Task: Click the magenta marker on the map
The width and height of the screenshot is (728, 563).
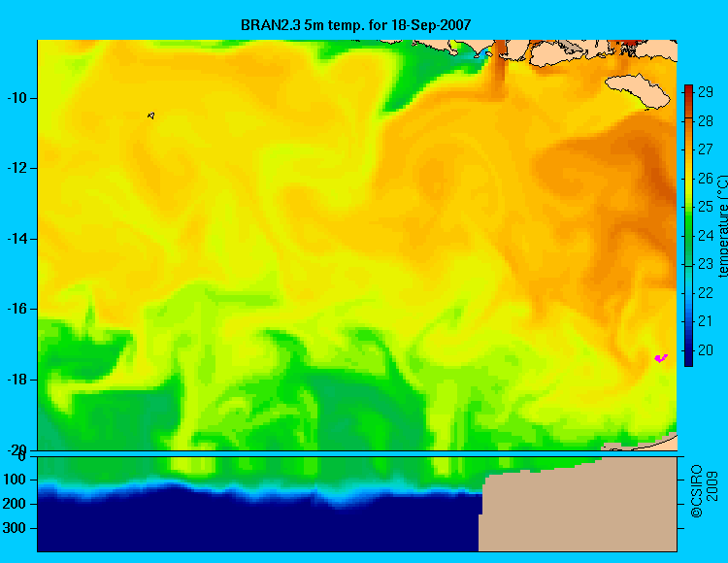Action: pyautogui.click(x=661, y=358)
